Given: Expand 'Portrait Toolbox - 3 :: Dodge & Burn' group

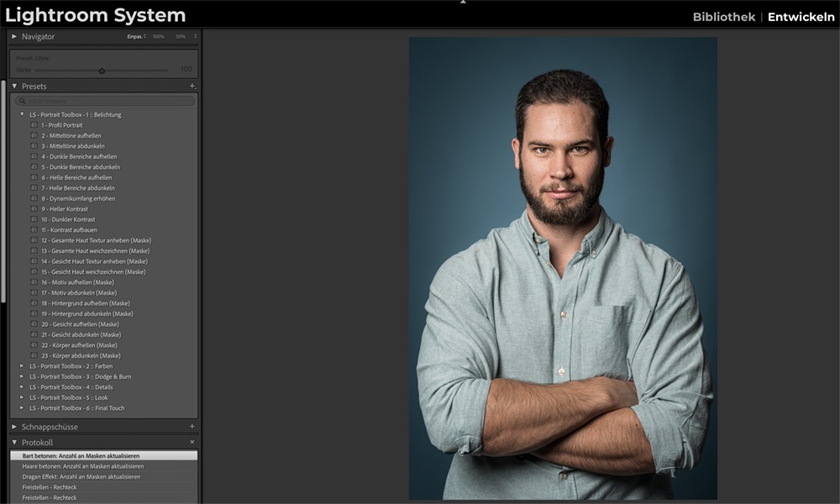Looking at the screenshot, I should pos(22,377).
